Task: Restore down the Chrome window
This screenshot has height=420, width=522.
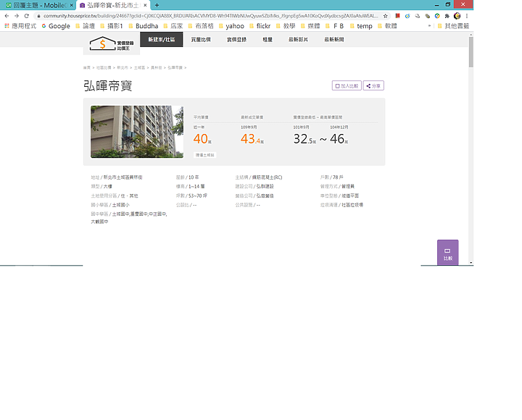Action: pyautogui.click(x=448, y=4)
